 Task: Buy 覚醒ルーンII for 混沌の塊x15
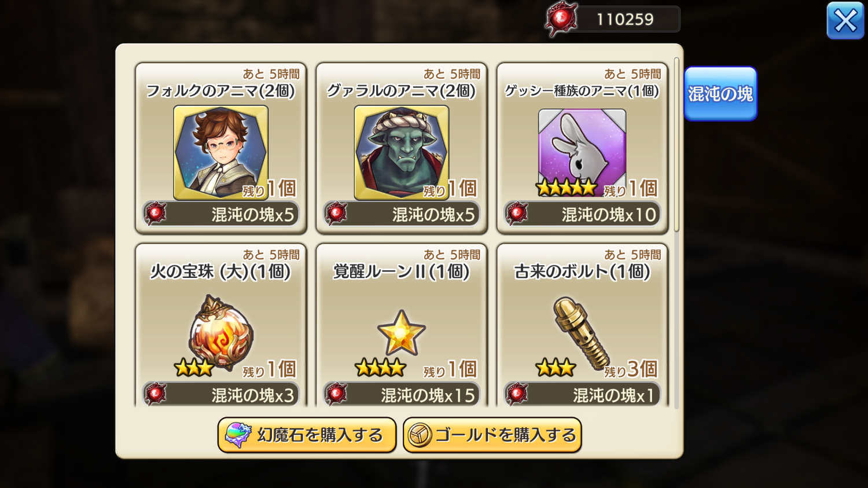402,394
